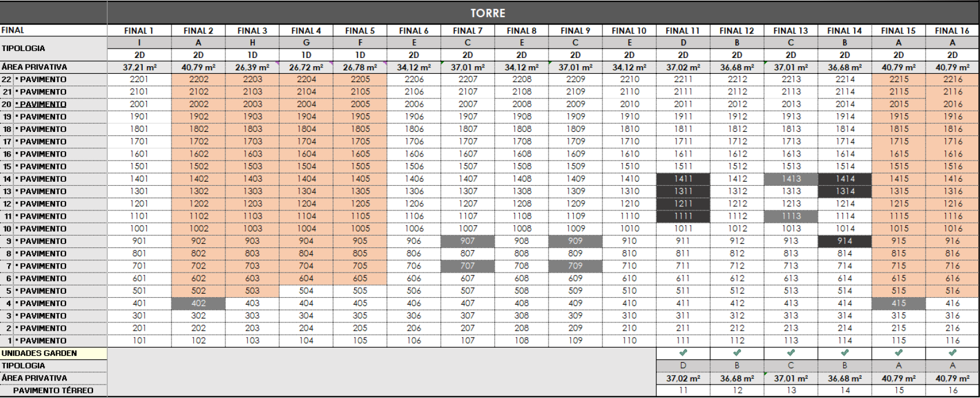The image size is (980, 398).
Task: Click unit 907 gray cell
Action: 467,241
